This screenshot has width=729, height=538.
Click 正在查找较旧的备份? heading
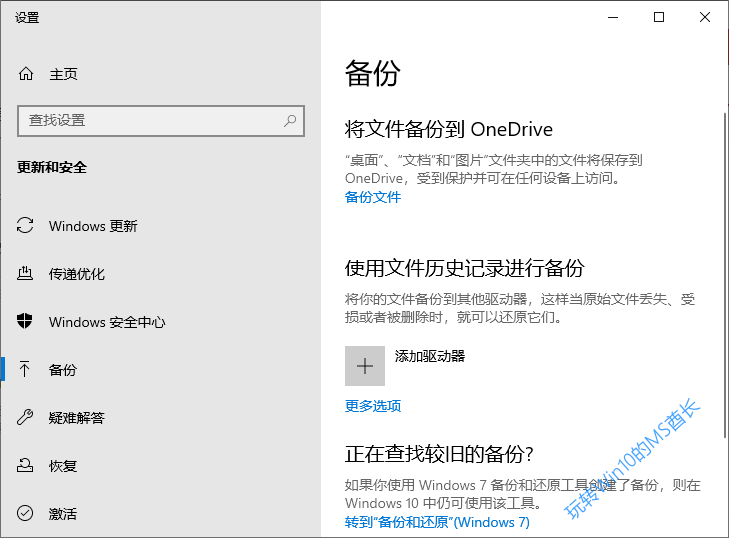[439, 454]
